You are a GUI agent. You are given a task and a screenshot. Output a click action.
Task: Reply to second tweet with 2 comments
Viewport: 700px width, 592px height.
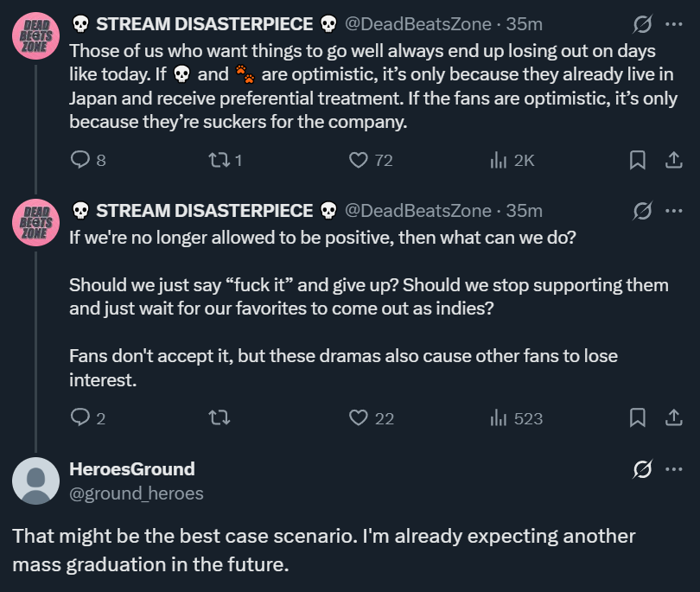[x=88, y=418]
